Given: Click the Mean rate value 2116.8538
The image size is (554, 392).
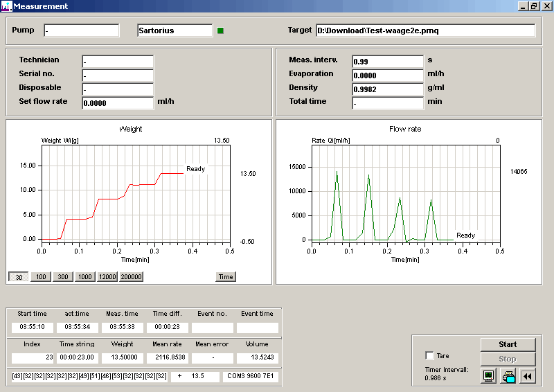Looking at the screenshot, I should click(x=167, y=357).
